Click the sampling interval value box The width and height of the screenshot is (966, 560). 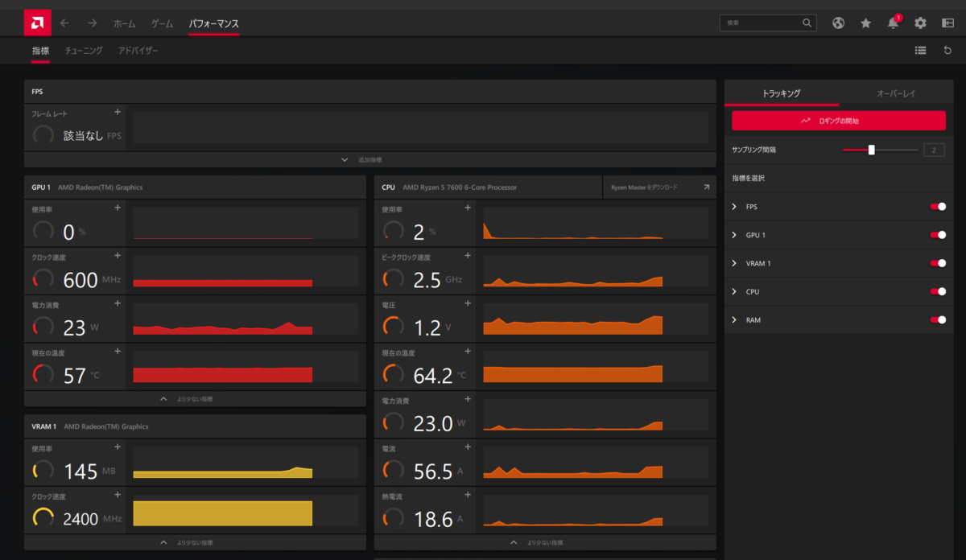[934, 150]
